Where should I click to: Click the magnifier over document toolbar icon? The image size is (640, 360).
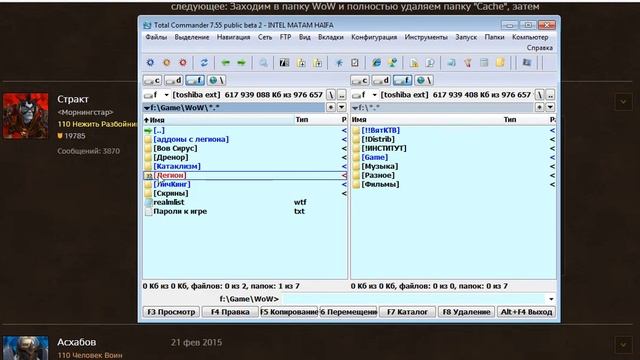coord(430,62)
